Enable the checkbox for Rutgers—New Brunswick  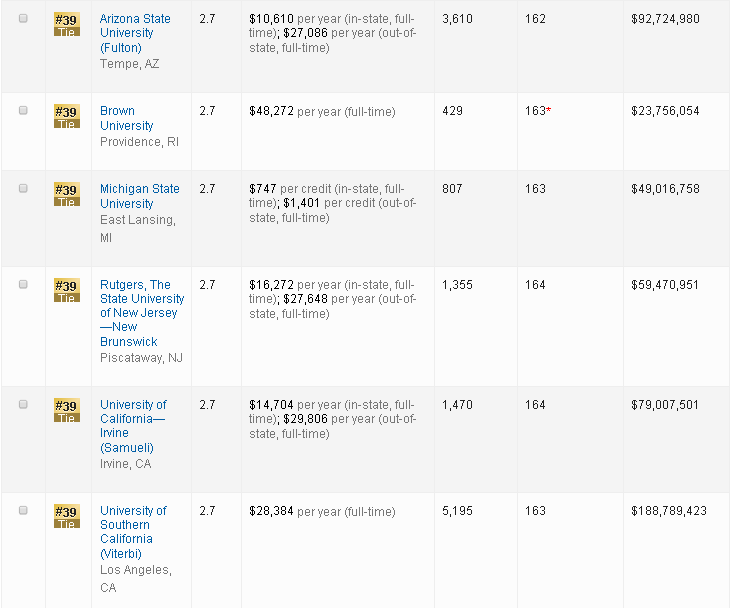[23, 285]
